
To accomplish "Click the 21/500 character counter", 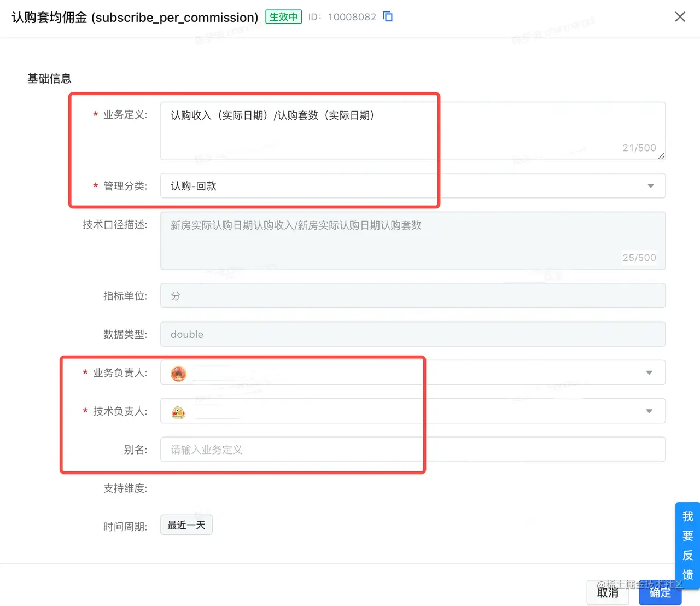I will point(639,148).
